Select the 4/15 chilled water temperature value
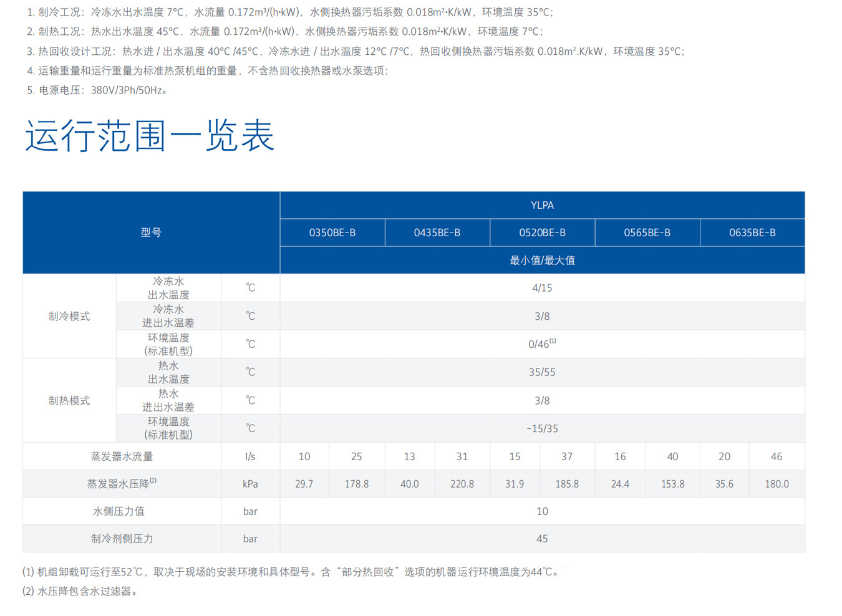The width and height of the screenshot is (842, 616). 542,288
